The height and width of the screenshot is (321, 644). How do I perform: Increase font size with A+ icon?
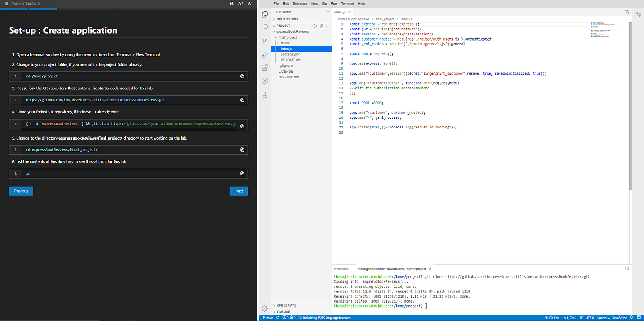tap(241, 4)
